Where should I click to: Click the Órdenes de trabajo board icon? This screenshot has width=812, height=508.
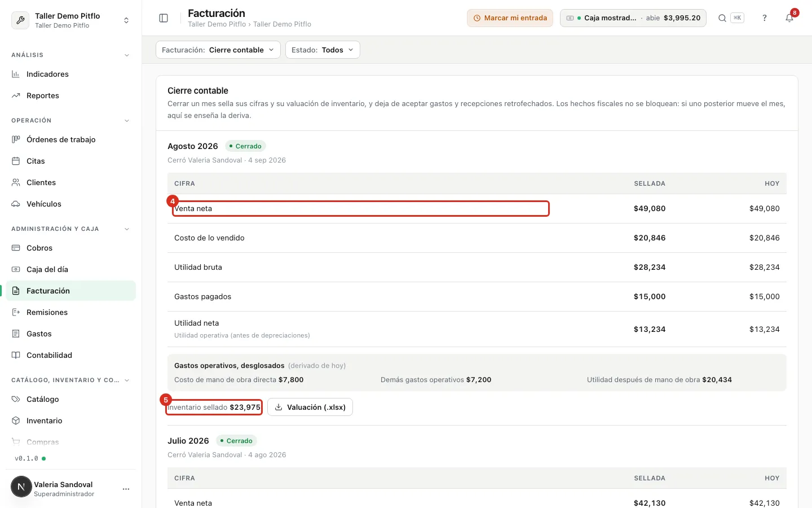pyautogui.click(x=16, y=139)
